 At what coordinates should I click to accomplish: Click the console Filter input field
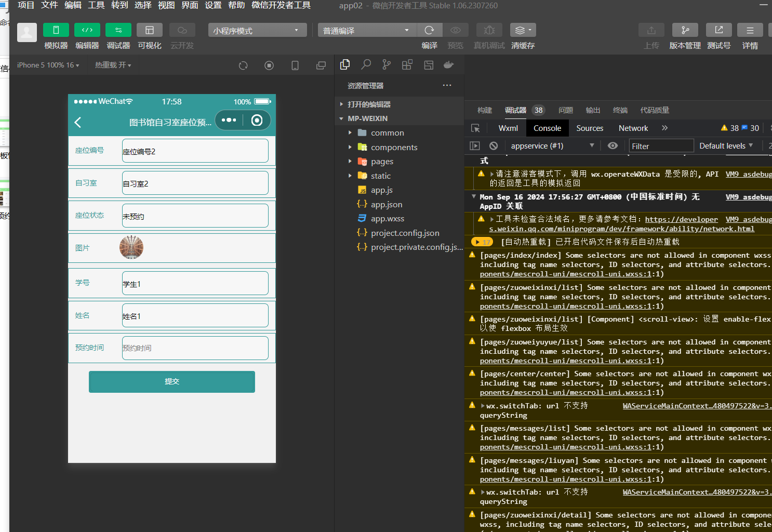point(661,146)
